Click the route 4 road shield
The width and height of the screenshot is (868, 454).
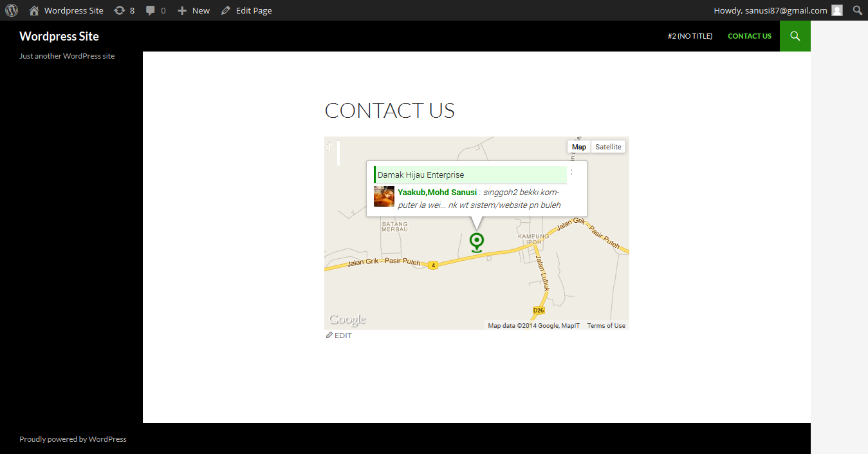click(x=433, y=265)
